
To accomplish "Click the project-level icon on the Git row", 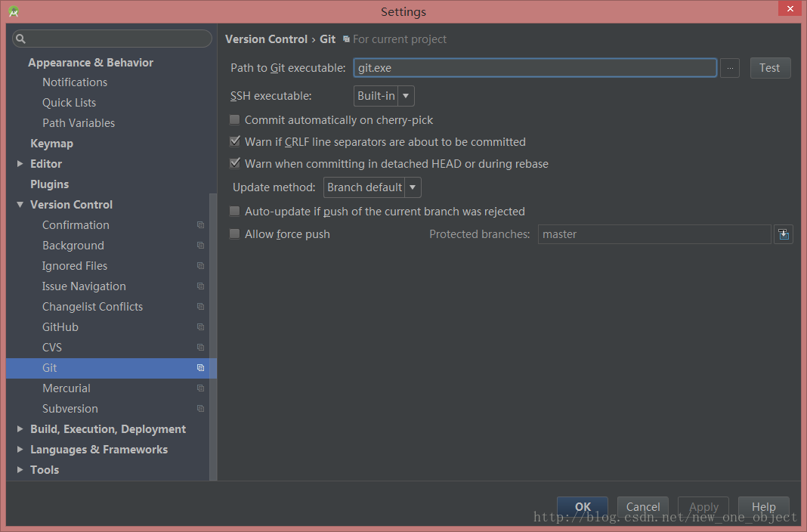I will click(x=201, y=368).
